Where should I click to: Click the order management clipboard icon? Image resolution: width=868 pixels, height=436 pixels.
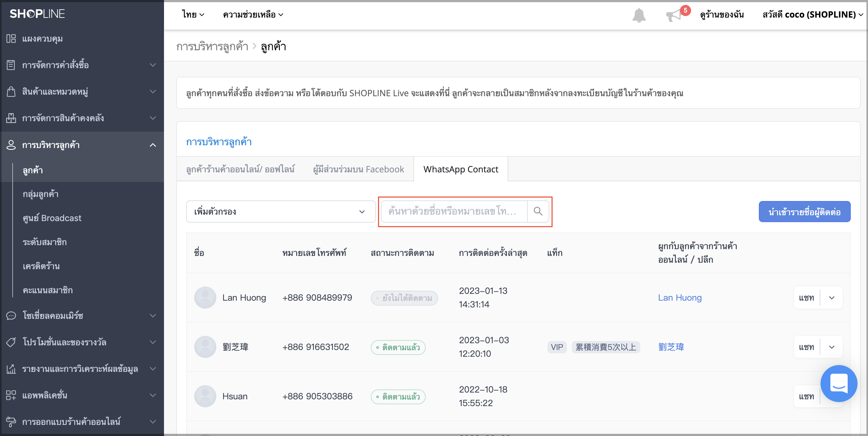click(x=11, y=65)
